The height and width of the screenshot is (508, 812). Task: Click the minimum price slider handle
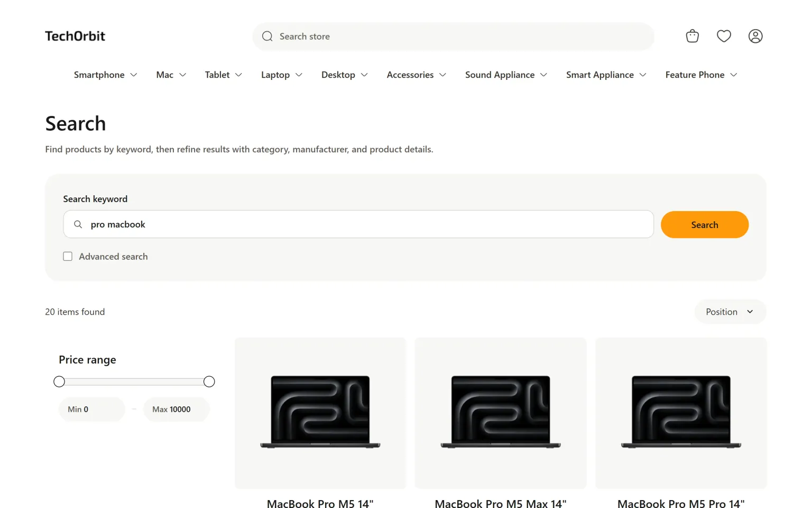tap(59, 382)
